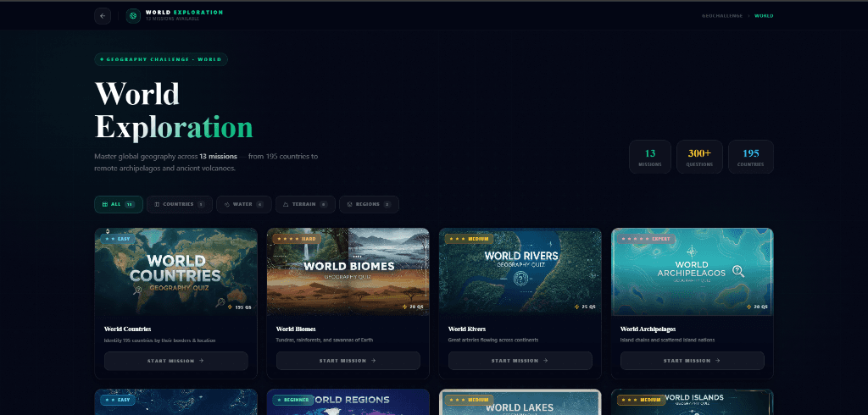Click the World breadcrumb item
The image size is (868, 415).
click(764, 16)
